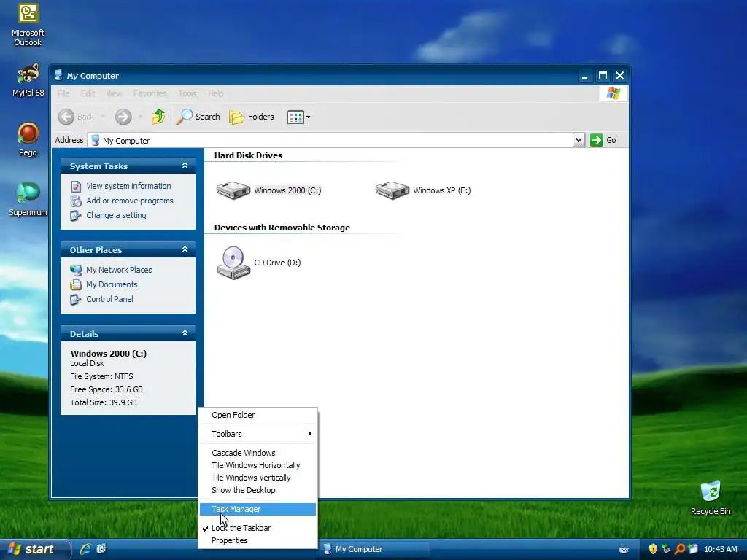Open My Documents link

coord(112,285)
